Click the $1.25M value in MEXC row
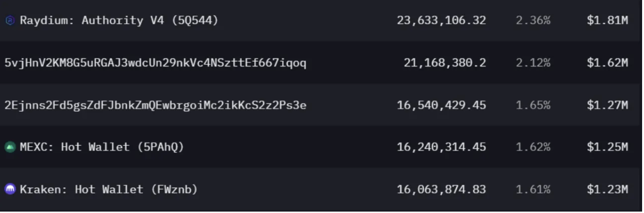The height and width of the screenshot is (213, 644). (x=608, y=147)
